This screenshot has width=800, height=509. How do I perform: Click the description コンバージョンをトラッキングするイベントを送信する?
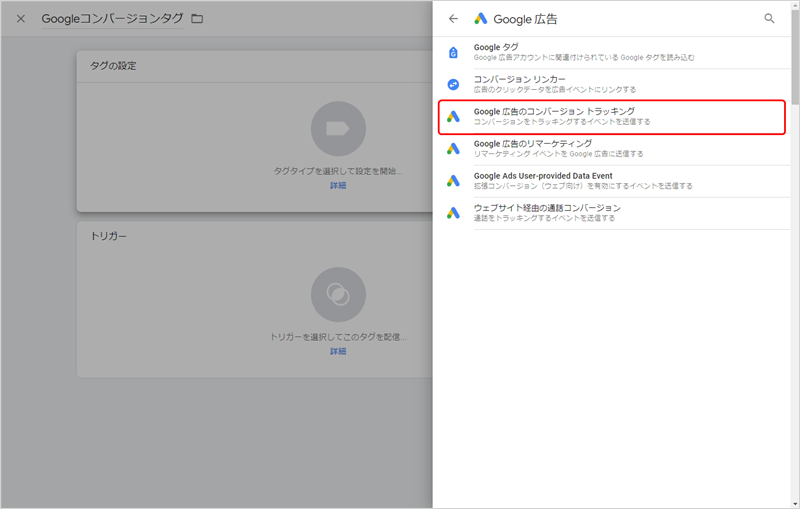pos(562,122)
